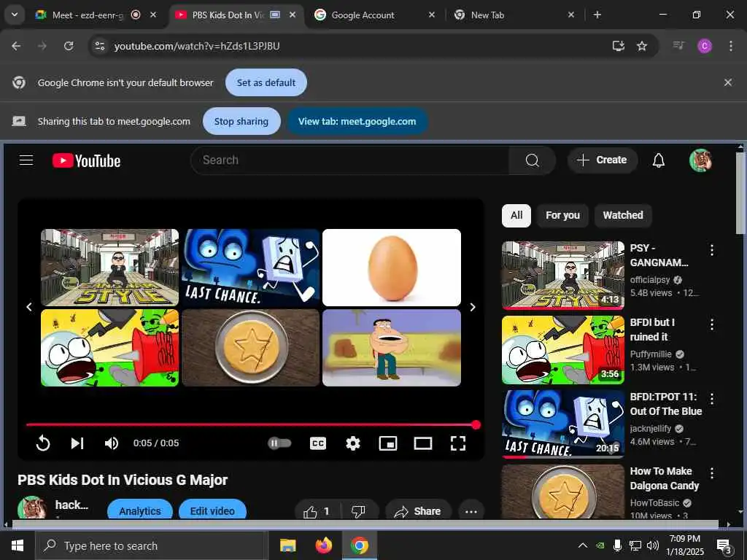The height and width of the screenshot is (560, 747).
Task: Open the tab search dropdown
Action: click(x=15, y=15)
